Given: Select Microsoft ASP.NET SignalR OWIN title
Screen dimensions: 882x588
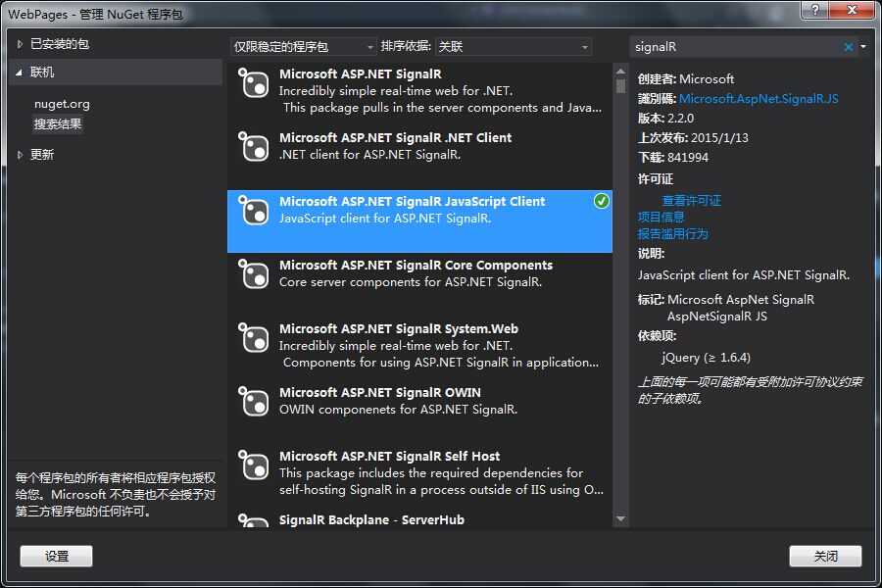Looking at the screenshot, I should (x=380, y=392).
